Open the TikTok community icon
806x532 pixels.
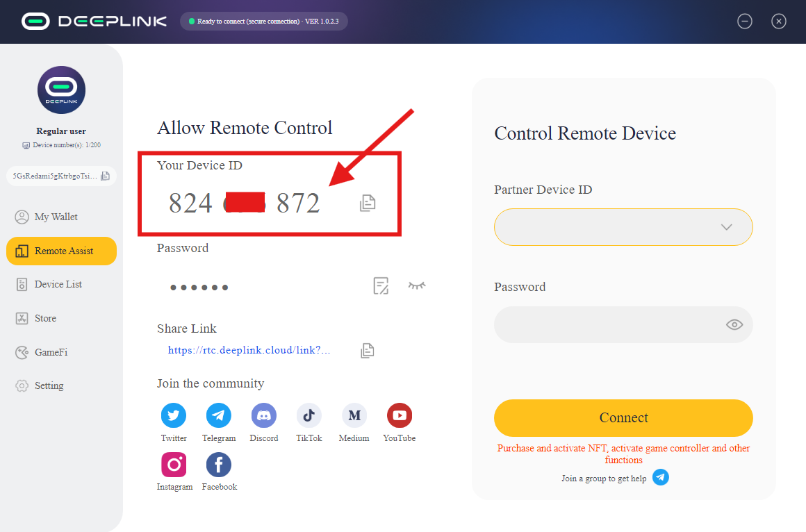[x=309, y=415]
